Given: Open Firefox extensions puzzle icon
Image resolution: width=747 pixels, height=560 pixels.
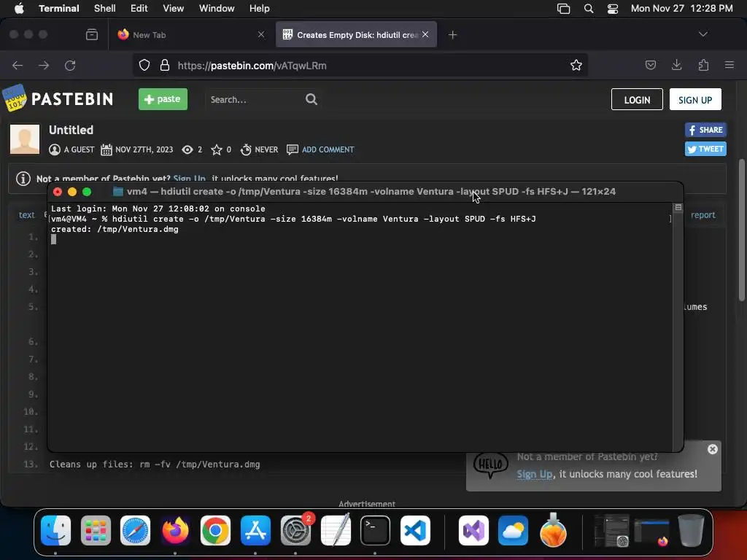Looking at the screenshot, I should tap(703, 65).
